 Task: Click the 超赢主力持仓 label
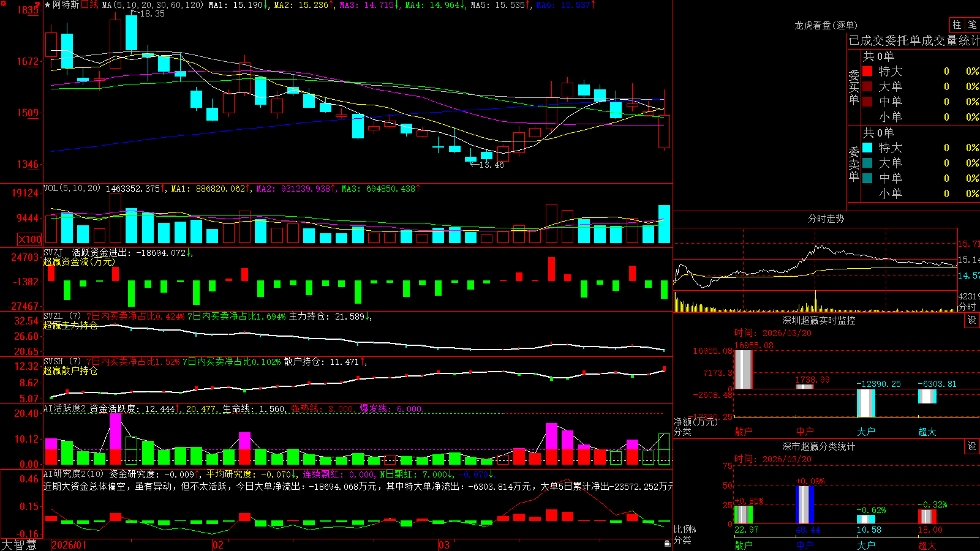click(70, 325)
